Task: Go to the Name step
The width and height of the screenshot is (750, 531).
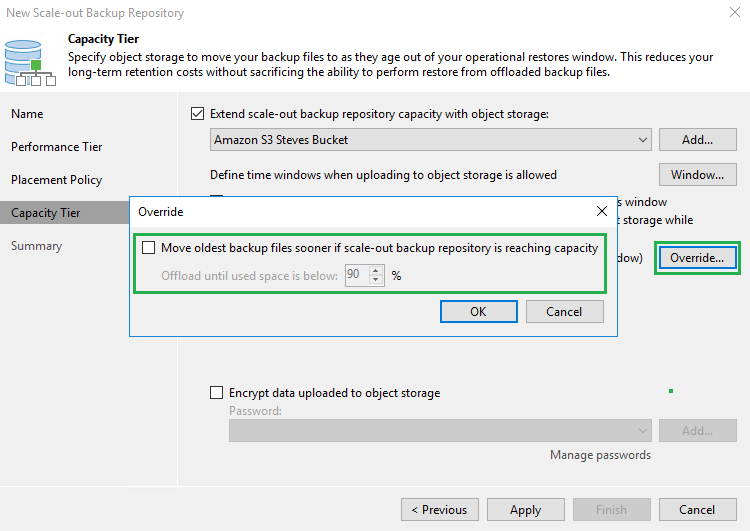Action: (x=27, y=114)
